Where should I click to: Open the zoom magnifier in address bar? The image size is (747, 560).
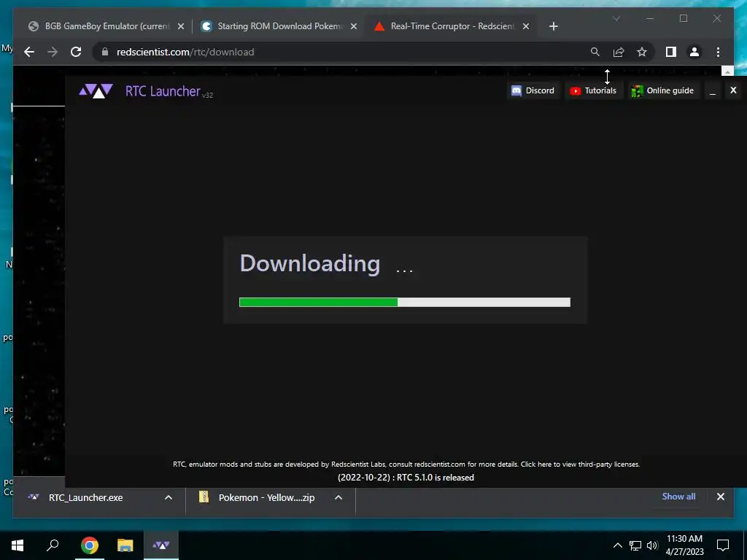(x=595, y=52)
